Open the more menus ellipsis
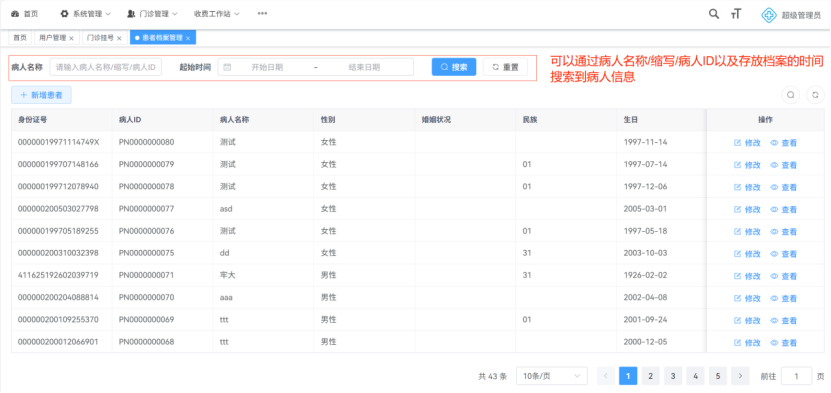Screen dimensions: 831x393 (x=262, y=14)
